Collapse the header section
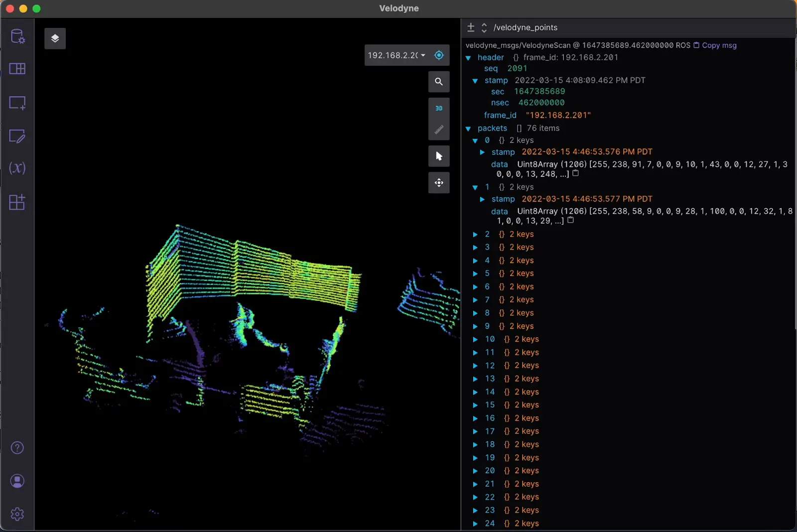Viewport: 797px width, 532px height. (469, 57)
